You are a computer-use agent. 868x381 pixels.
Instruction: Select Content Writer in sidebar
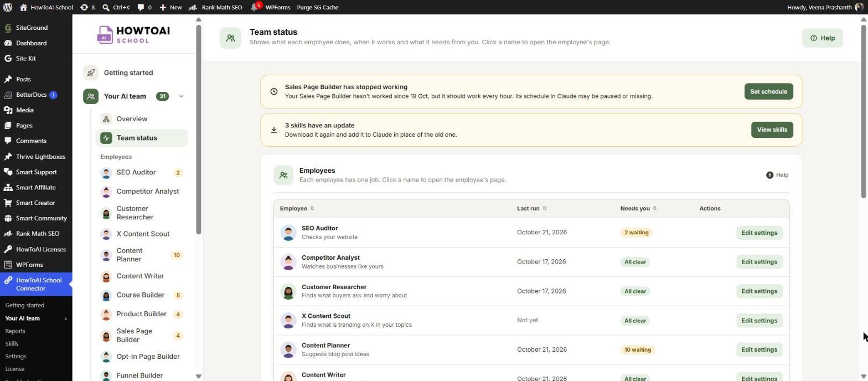coord(140,276)
